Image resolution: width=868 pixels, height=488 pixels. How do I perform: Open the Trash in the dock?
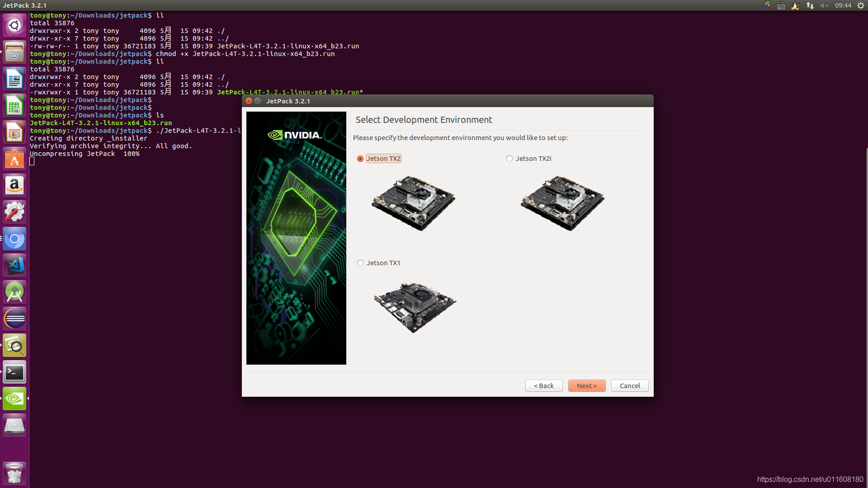click(x=14, y=473)
